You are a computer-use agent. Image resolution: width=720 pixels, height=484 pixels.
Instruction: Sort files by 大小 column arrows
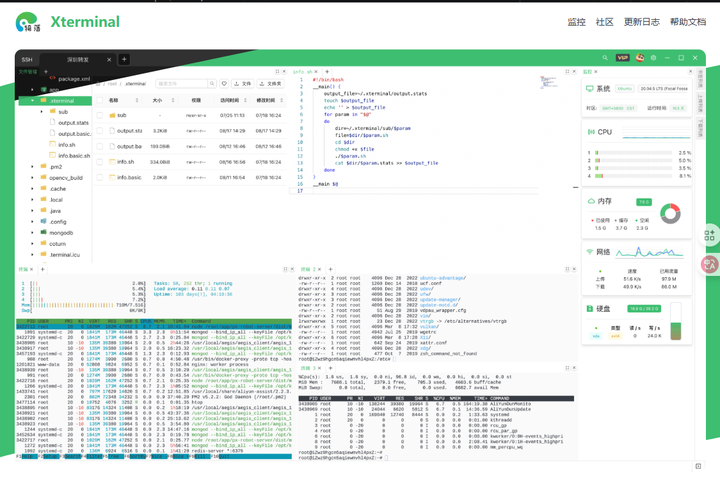coord(173,101)
